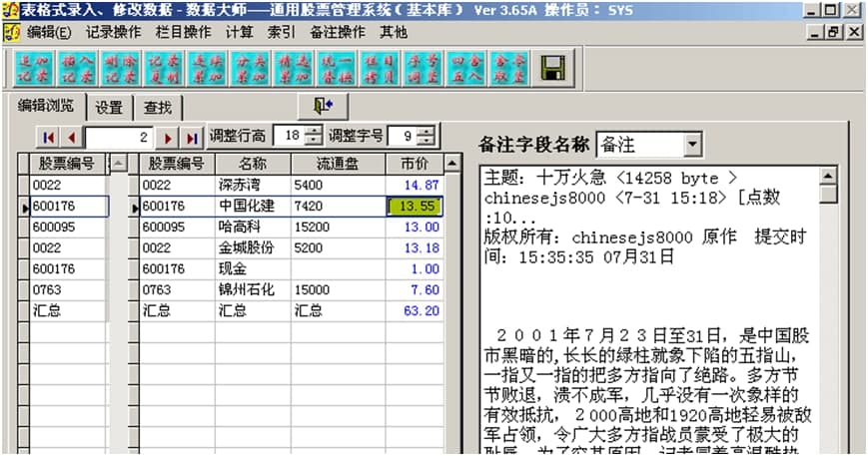The width and height of the screenshot is (868, 456).
Task: Jump to the last record arrow
Action: click(x=192, y=137)
